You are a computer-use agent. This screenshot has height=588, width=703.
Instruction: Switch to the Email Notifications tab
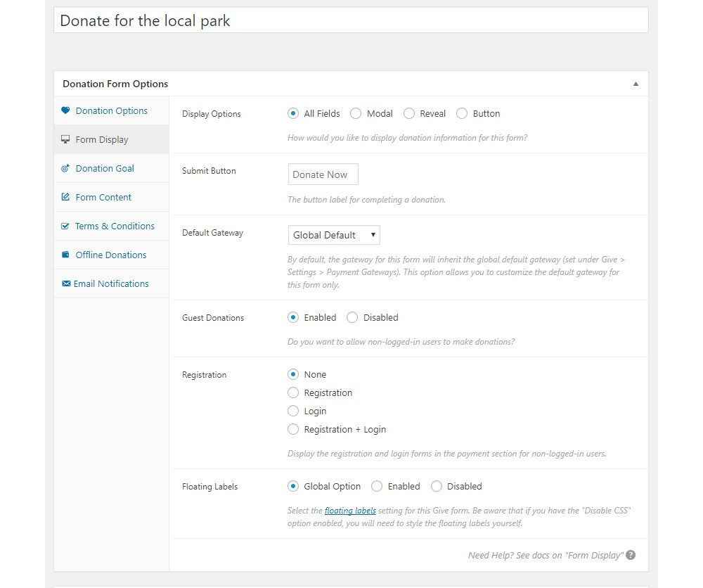click(x=111, y=283)
